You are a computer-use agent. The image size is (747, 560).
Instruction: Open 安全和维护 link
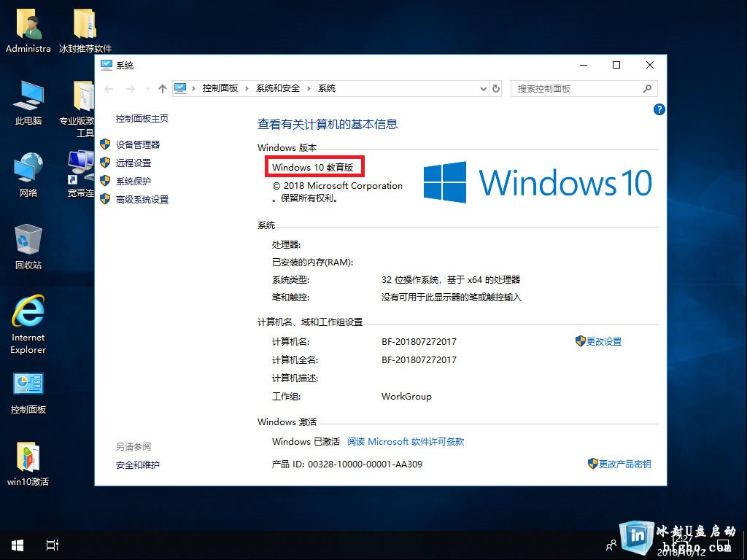(x=138, y=465)
